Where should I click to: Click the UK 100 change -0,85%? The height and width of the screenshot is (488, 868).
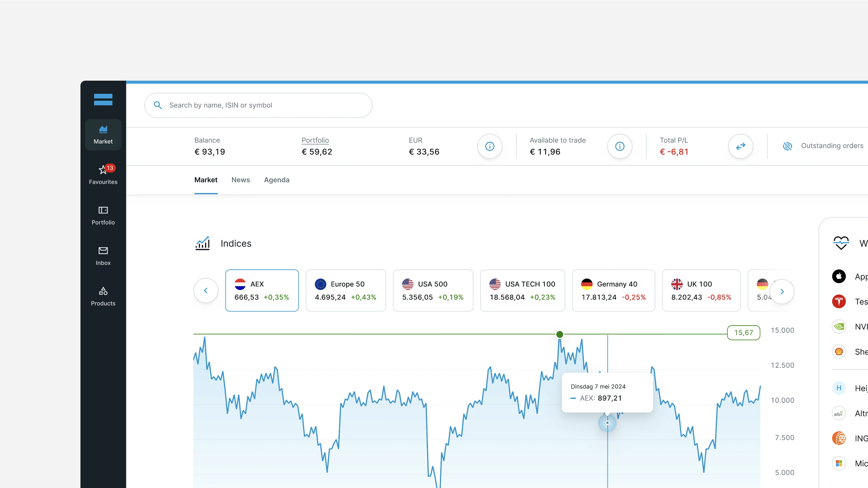coord(719,297)
